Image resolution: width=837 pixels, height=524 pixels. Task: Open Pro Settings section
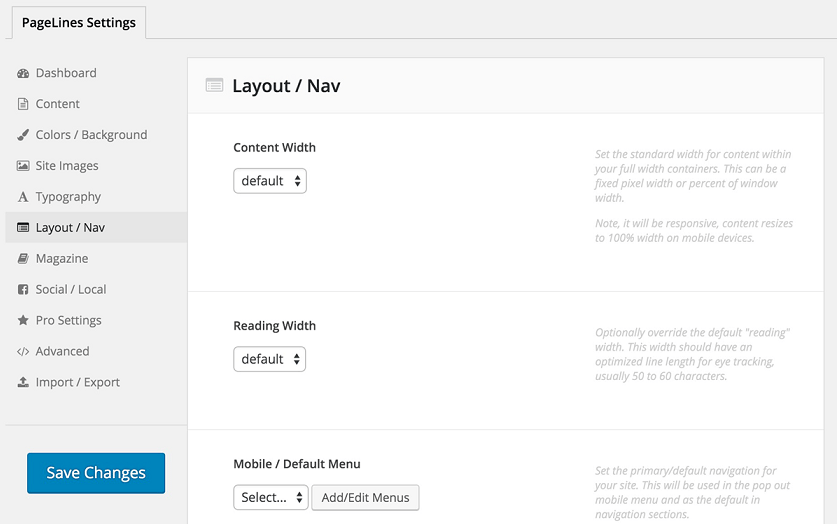click(96, 321)
